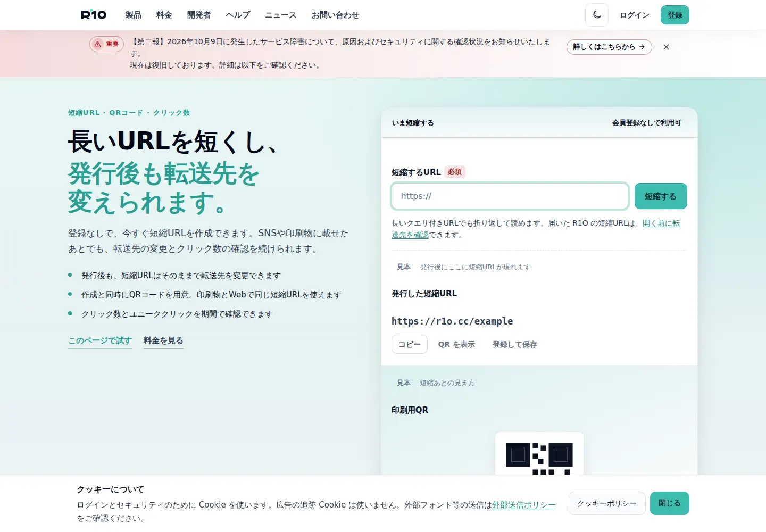
Task: Click QR を表示
Action: point(456,344)
